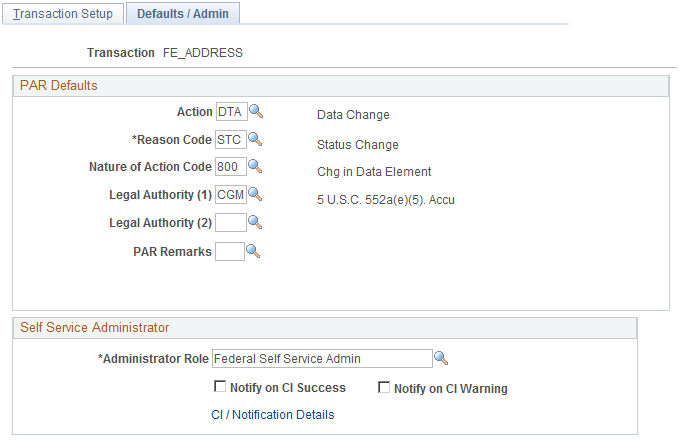The width and height of the screenshot is (679, 440).
Task: Click the Nature of Action Code lookup icon
Action: [x=256, y=167]
